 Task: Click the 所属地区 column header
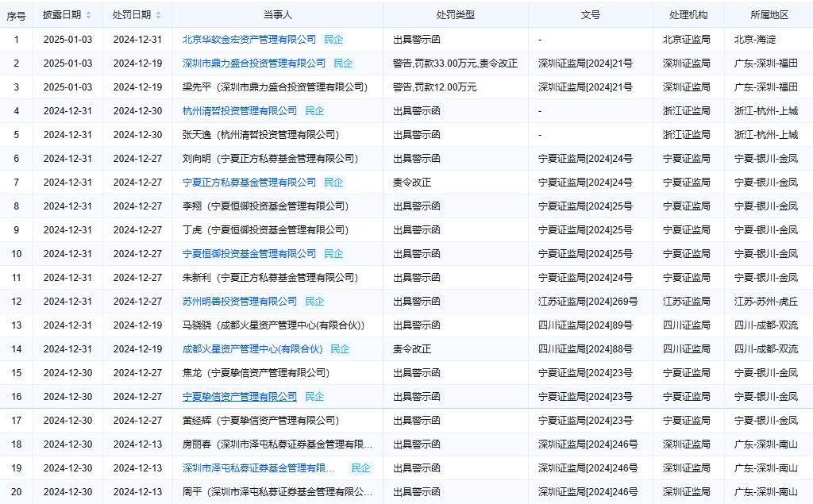pos(769,16)
